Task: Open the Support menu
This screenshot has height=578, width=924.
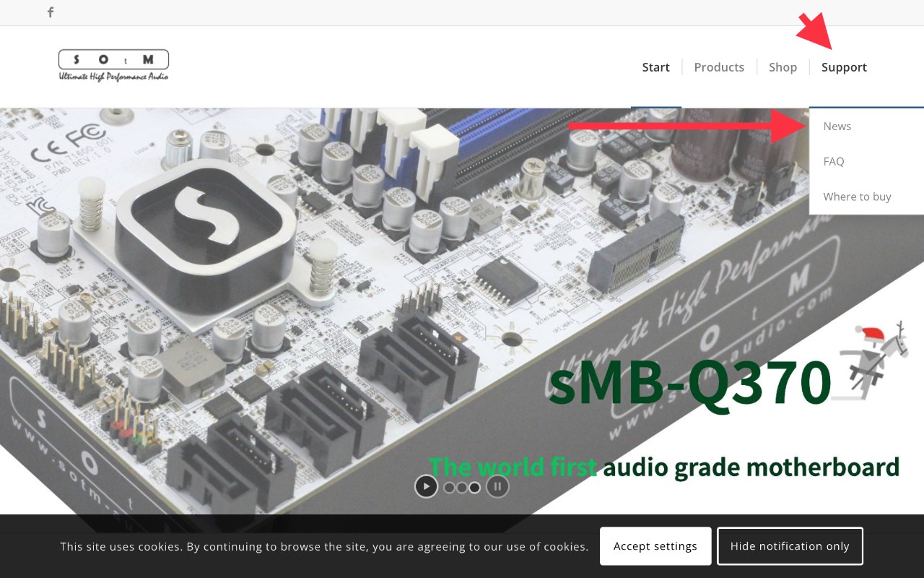Action: point(844,67)
